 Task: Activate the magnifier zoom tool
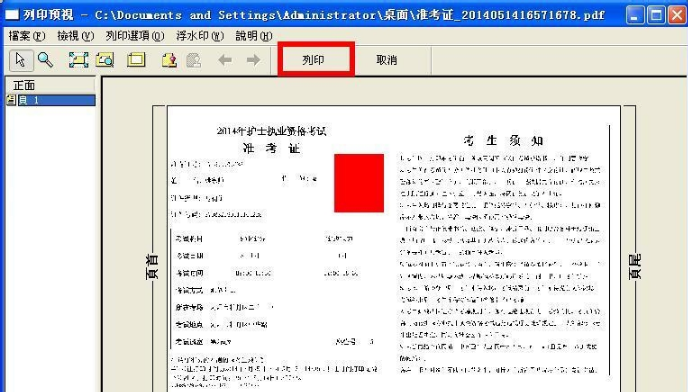point(46,60)
